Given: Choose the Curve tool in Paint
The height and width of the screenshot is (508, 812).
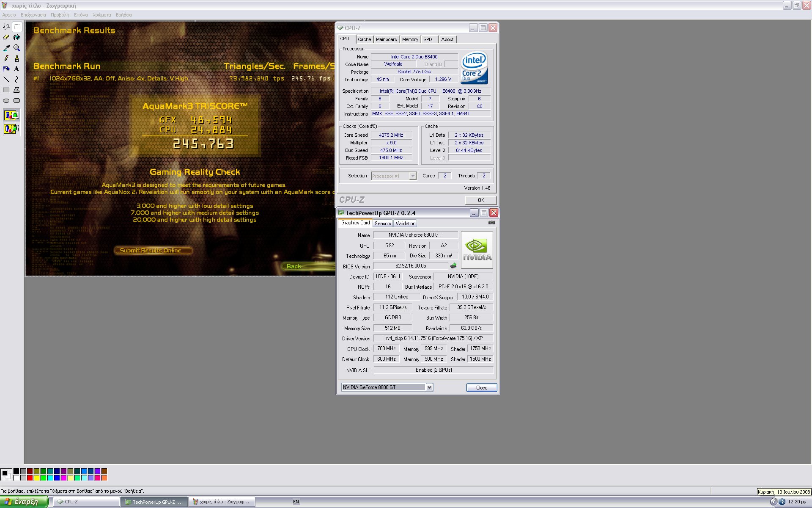Looking at the screenshot, I should (17, 80).
